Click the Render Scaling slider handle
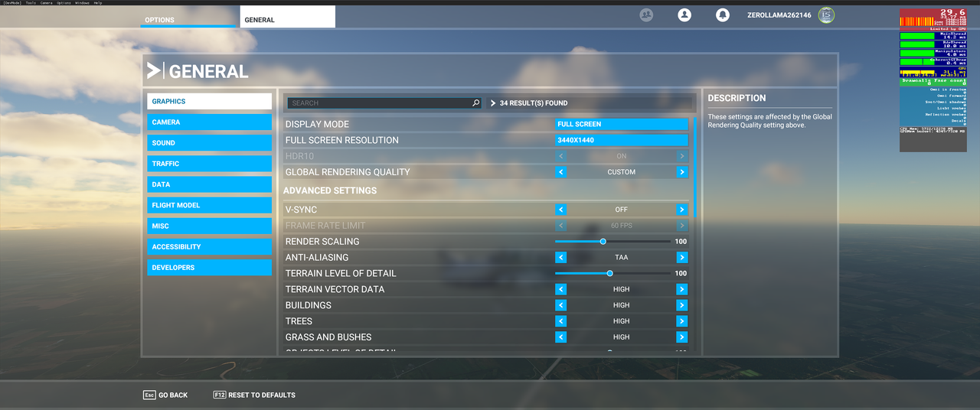The height and width of the screenshot is (410, 980). coord(603,242)
